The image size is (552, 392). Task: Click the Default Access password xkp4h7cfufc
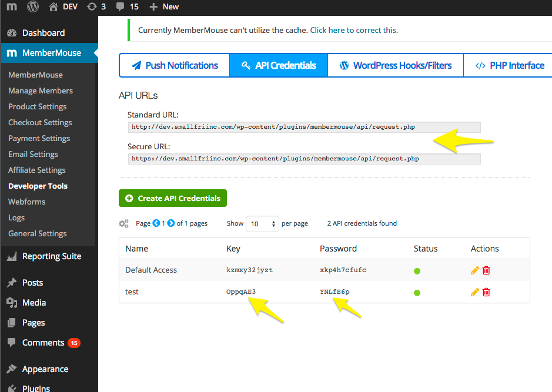(343, 270)
